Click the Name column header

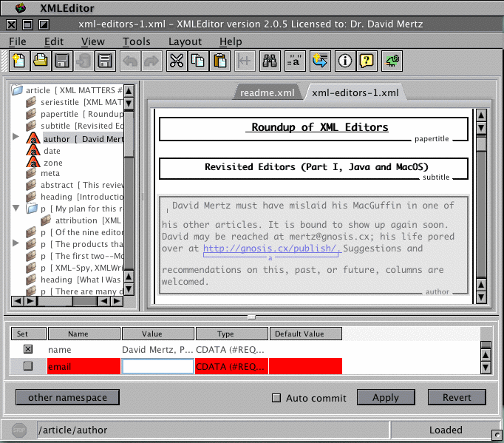point(84,334)
